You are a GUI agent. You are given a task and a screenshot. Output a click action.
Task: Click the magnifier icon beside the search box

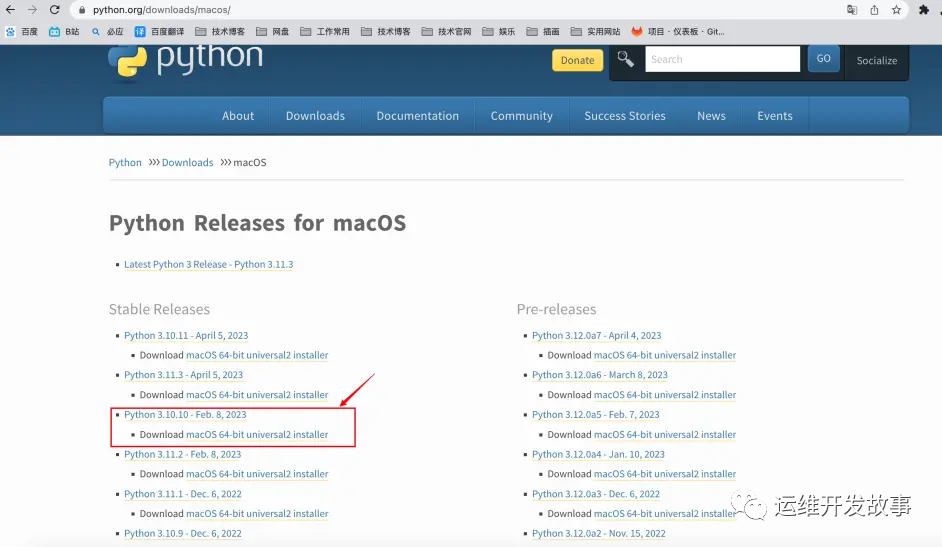[625, 59]
